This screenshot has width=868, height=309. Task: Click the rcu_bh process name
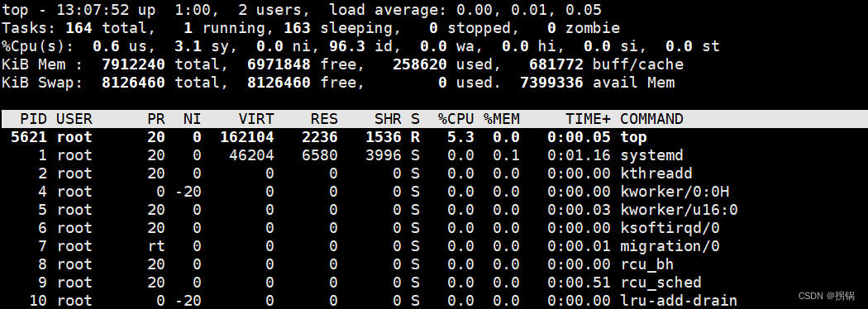point(647,264)
